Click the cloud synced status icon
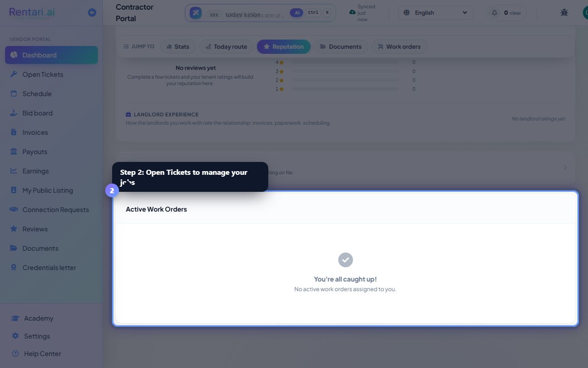Image resolution: width=588 pixels, height=368 pixels. [x=352, y=12]
